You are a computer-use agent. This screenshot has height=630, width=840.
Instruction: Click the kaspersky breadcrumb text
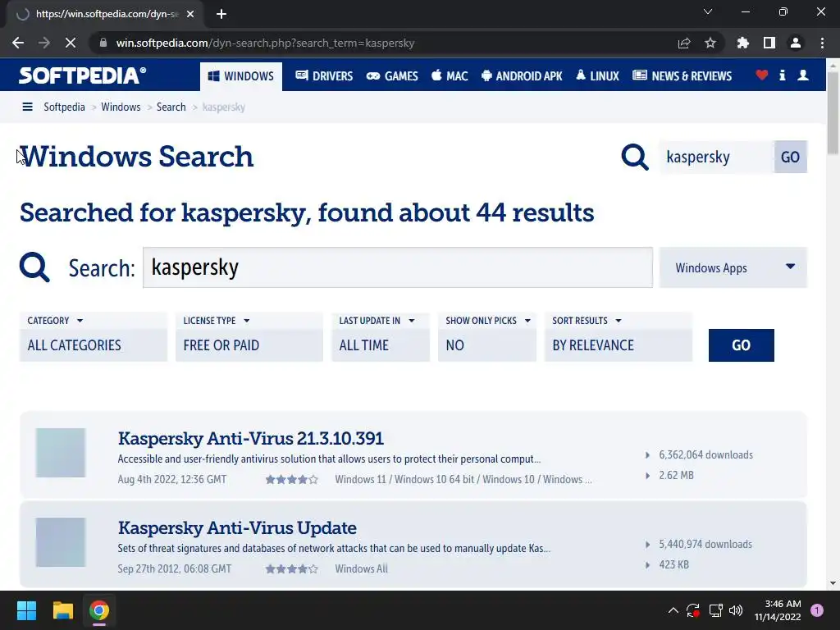pos(223,107)
